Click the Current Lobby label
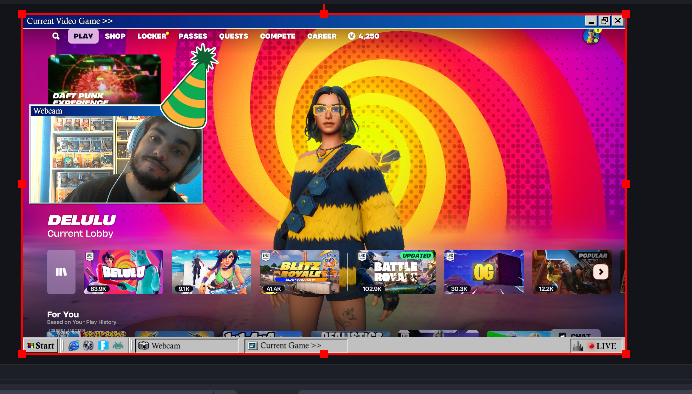 (x=80, y=234)
